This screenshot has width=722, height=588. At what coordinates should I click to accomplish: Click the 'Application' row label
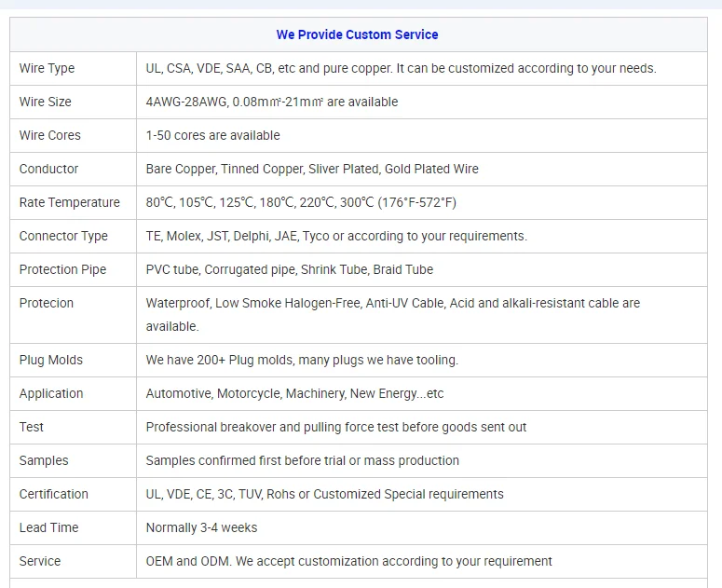click(x=51, y=393)
